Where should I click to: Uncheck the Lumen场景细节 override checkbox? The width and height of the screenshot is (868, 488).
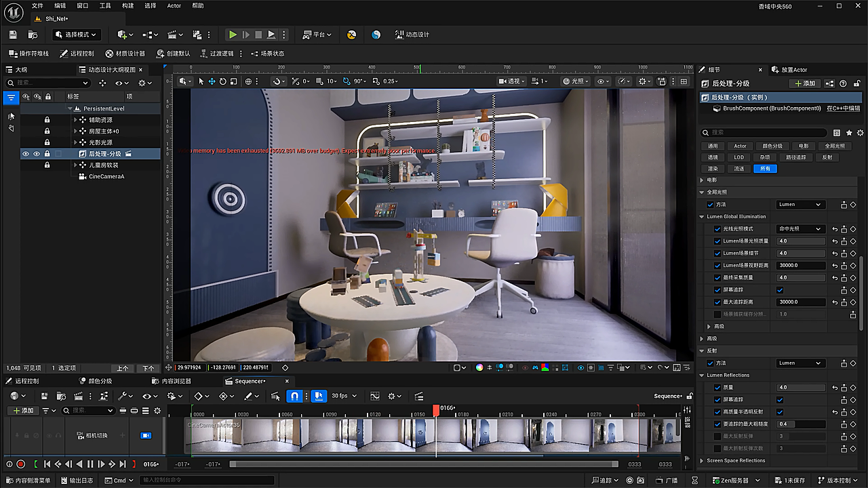pos(717,253)
